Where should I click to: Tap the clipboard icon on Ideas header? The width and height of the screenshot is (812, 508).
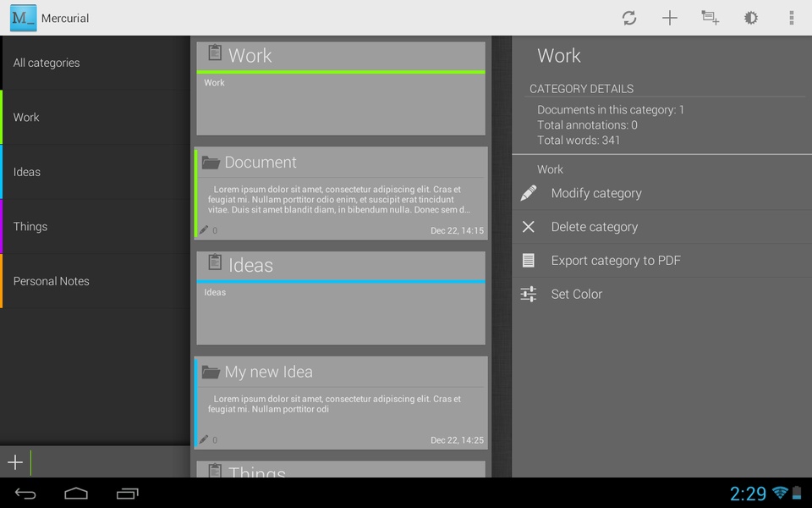pos(215,262)
